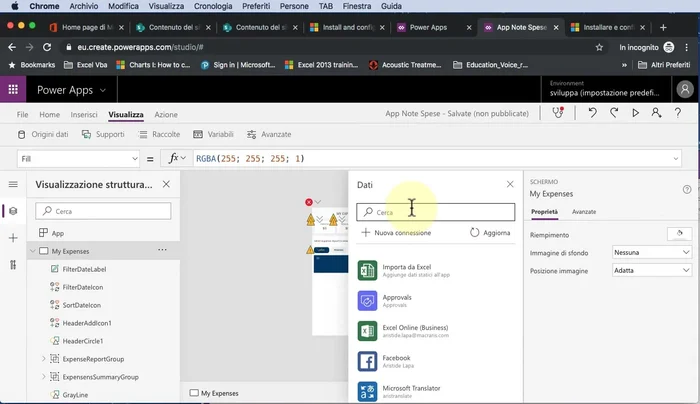Open the help question mark icon

pyautogui.click(x=687, y=189)
